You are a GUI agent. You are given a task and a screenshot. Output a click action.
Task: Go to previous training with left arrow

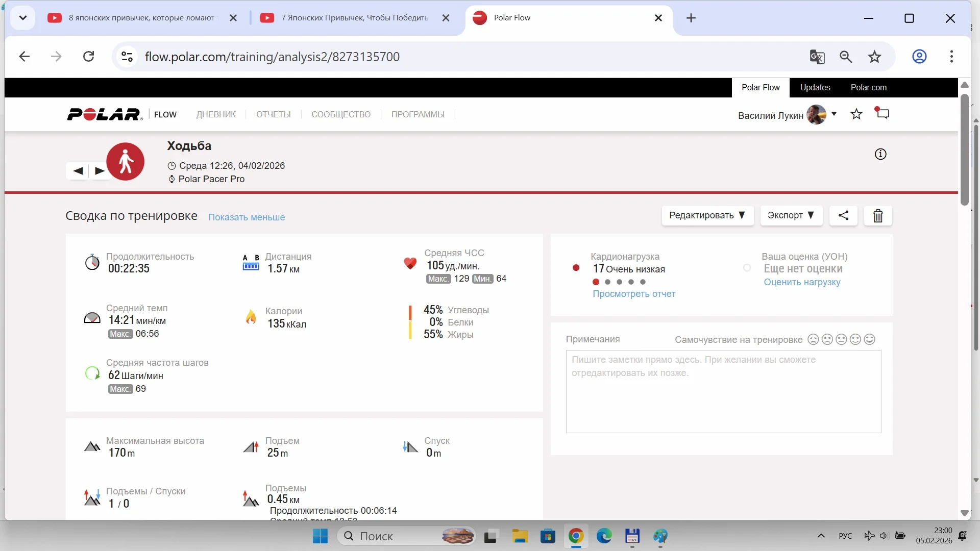coord(78,171)
